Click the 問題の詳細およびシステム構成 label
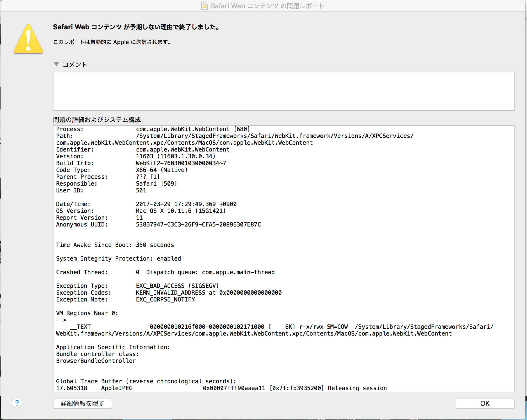527x420 pixels. point(97,120)
